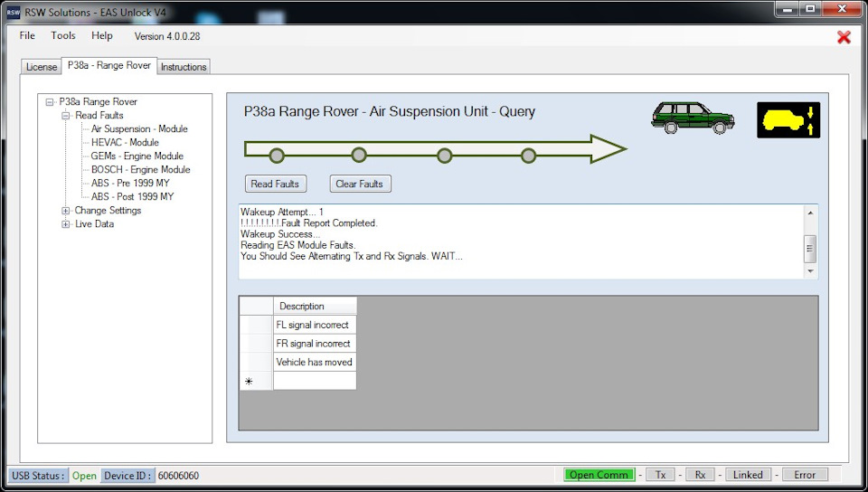This screenshot has width=868, height=492.
Task: Select HEVAC - Module tree item
Action: 125,142
